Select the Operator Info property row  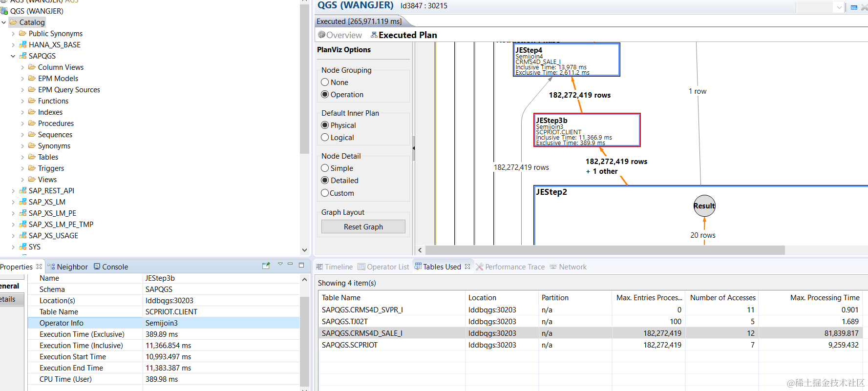(163, 323)
